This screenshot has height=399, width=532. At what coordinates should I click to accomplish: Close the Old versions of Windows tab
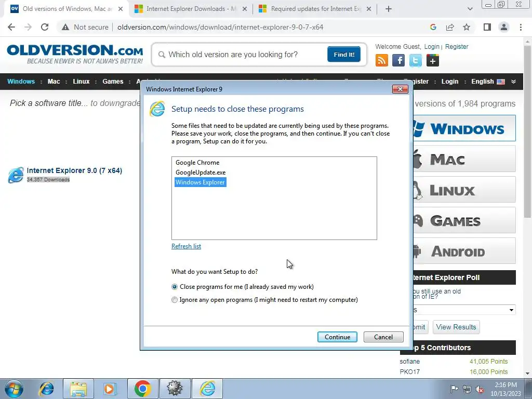[121, 9]
